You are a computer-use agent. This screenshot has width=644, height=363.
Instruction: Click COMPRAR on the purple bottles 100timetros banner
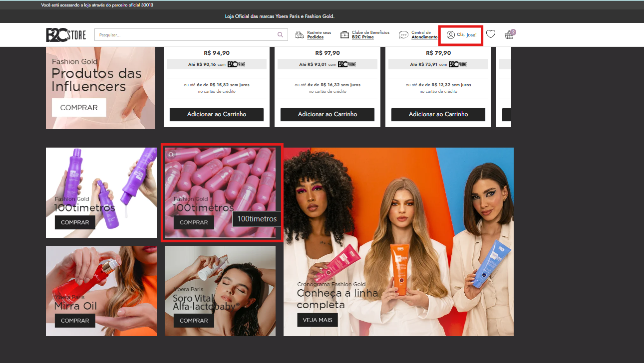point(75,222)
